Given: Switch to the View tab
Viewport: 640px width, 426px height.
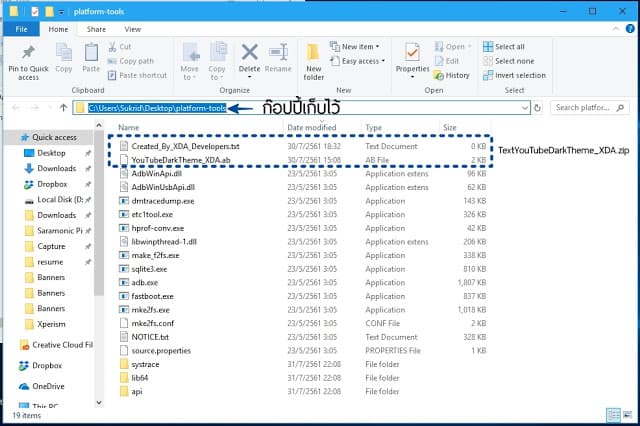Looking at the screenshot, I should click(133, 29).
